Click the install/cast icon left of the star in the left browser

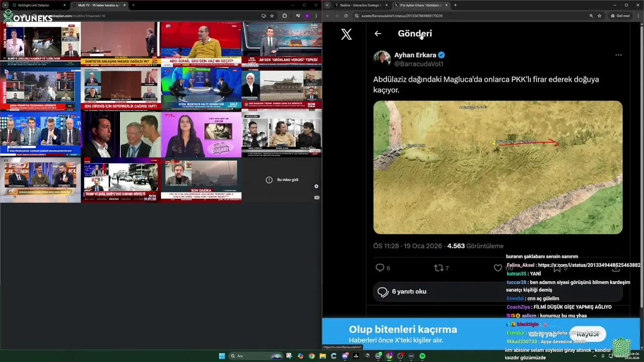pos(264,16)
